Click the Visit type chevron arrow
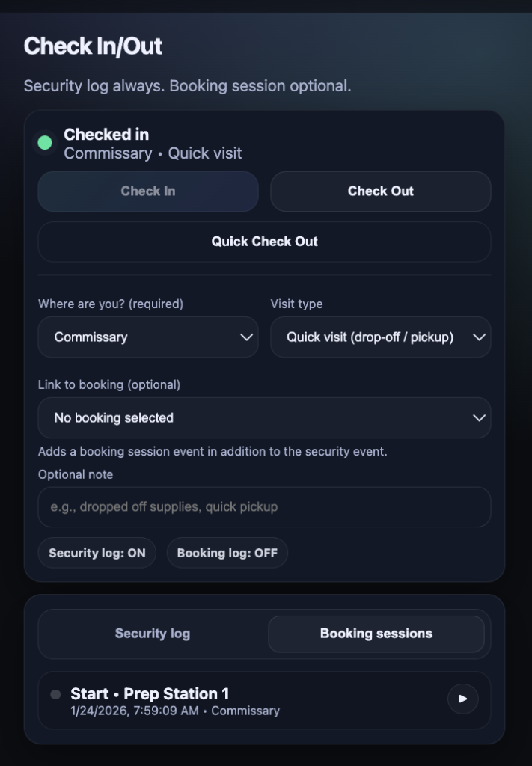Screen dimensions: 532x766 tap(480, 337)
